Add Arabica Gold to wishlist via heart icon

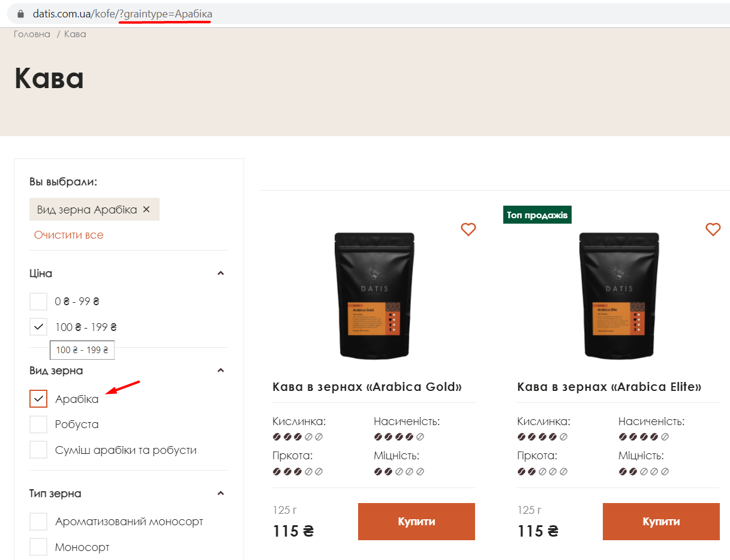(468, 229)
